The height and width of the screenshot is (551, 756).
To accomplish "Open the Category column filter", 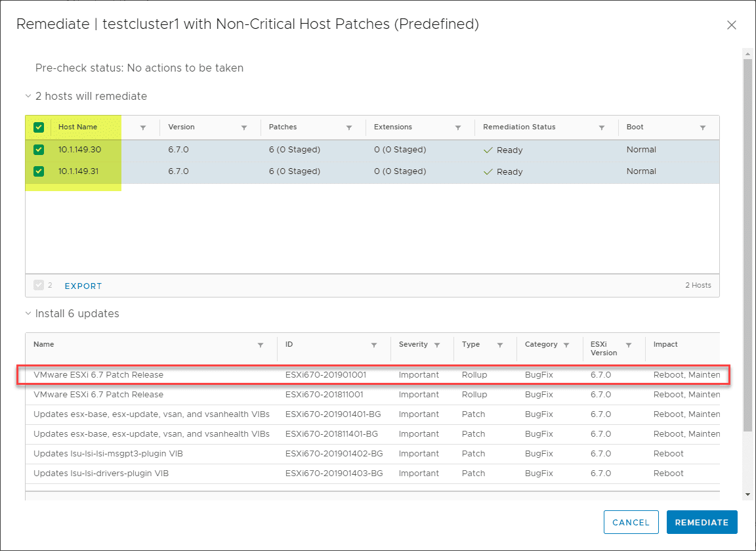I will click(x=567, y=344).
